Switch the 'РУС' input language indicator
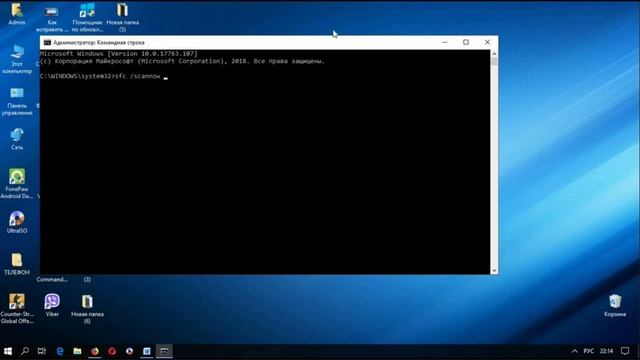The height and width of the screenshot is (360, 640). tap(589, 351)
